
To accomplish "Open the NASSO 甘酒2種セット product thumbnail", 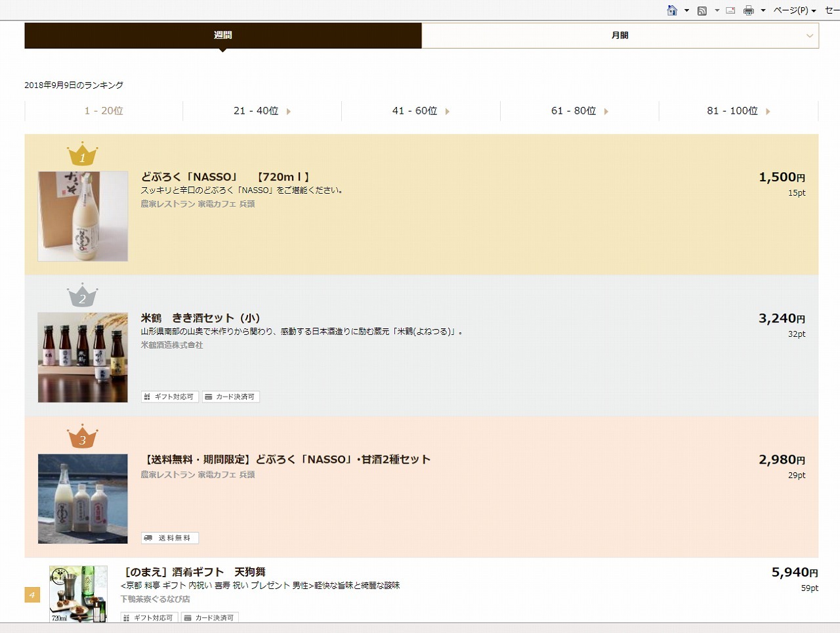I will (x=83, y=499).
